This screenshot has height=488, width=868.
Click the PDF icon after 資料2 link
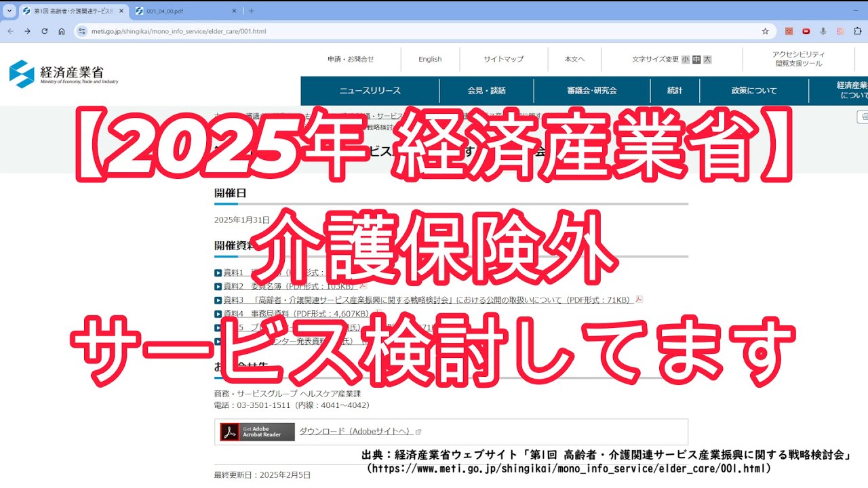363,285
